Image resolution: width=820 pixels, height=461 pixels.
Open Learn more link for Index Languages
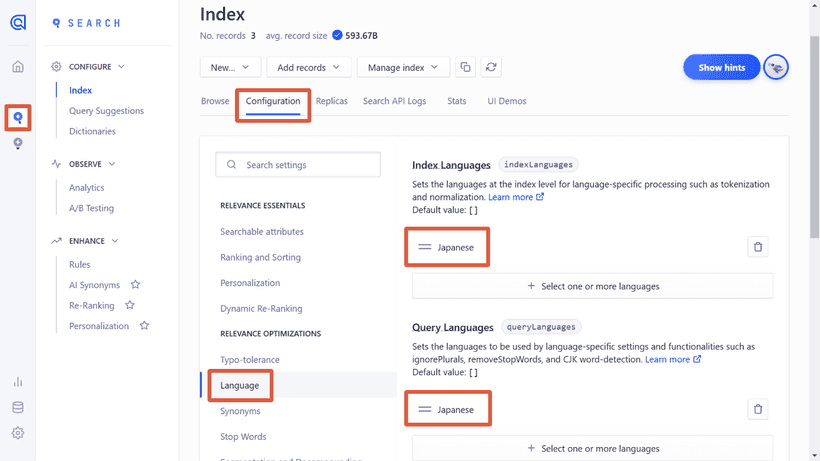516,197
